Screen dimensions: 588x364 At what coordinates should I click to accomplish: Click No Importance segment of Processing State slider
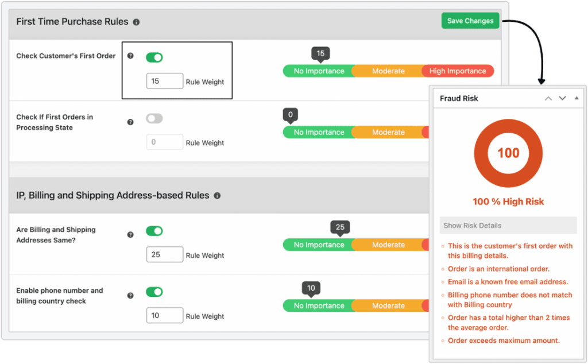[319, 132]
